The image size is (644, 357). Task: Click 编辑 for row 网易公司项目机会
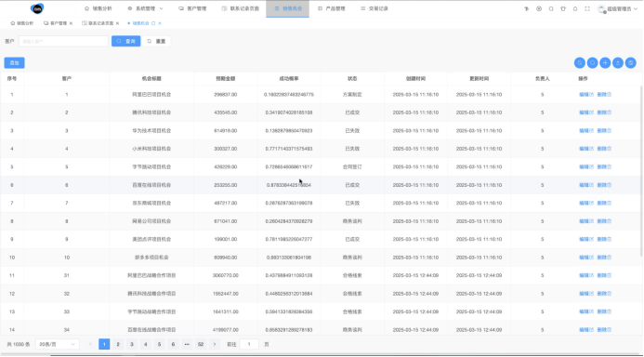click(x=586, y=221)
